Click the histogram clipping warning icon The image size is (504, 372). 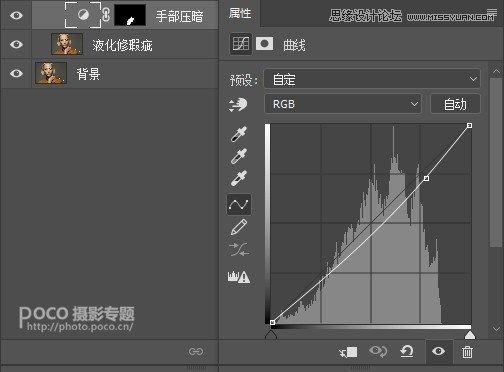[x=239, y=276]
